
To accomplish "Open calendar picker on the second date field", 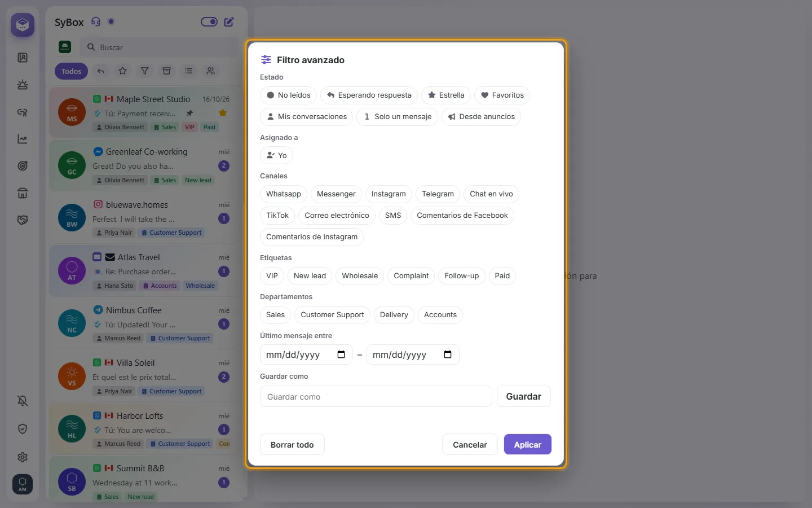I will 448,354.
